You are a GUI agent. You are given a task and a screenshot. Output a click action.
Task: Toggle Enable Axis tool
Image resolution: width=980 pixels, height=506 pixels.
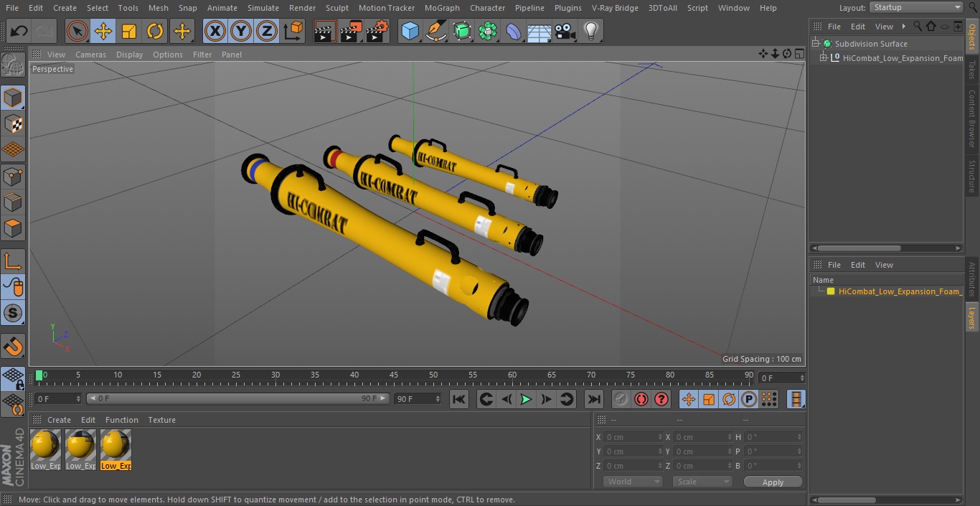(13, 261)
